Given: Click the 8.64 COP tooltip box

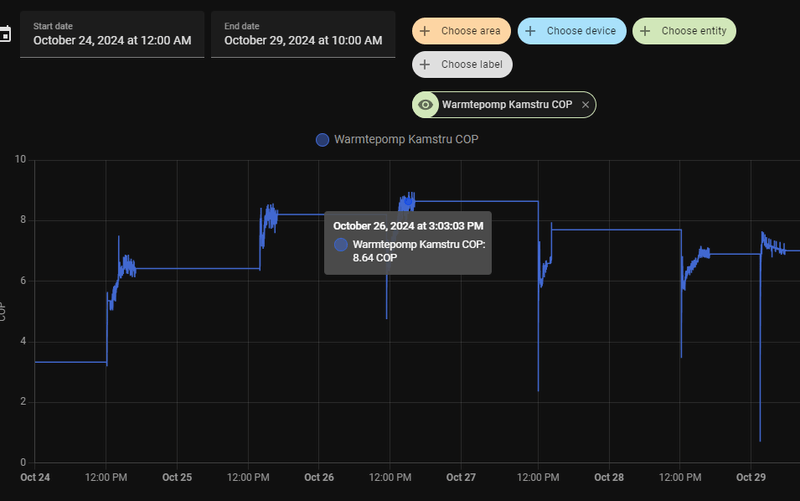Looking at the screenshot, I should [x=407, y=242].
